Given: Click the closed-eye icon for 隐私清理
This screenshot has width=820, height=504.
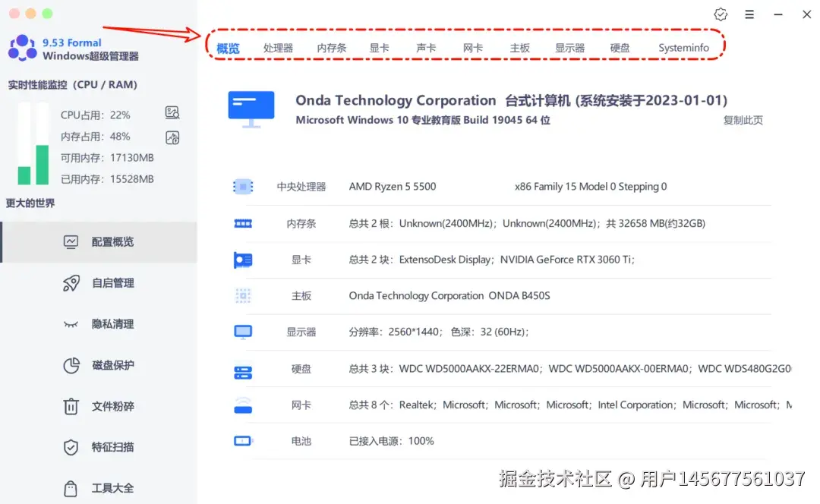Looking at the screenshot, I should (x=71, y=324).
